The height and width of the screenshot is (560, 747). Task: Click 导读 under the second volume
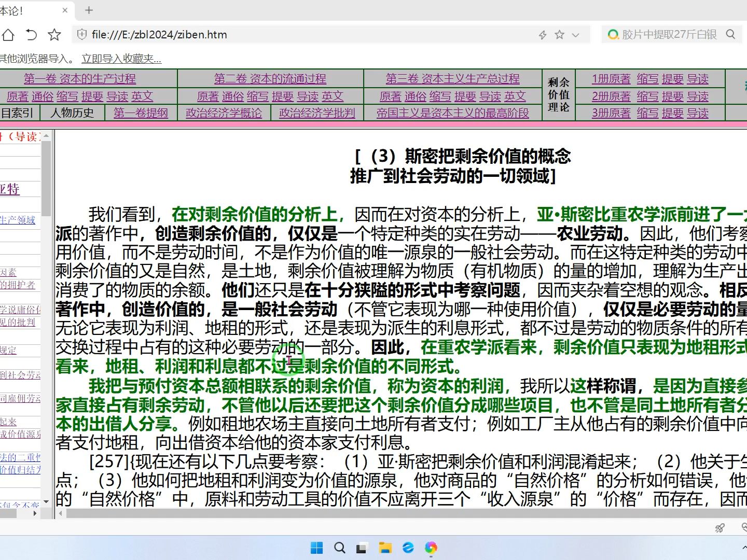coord(308,96)
